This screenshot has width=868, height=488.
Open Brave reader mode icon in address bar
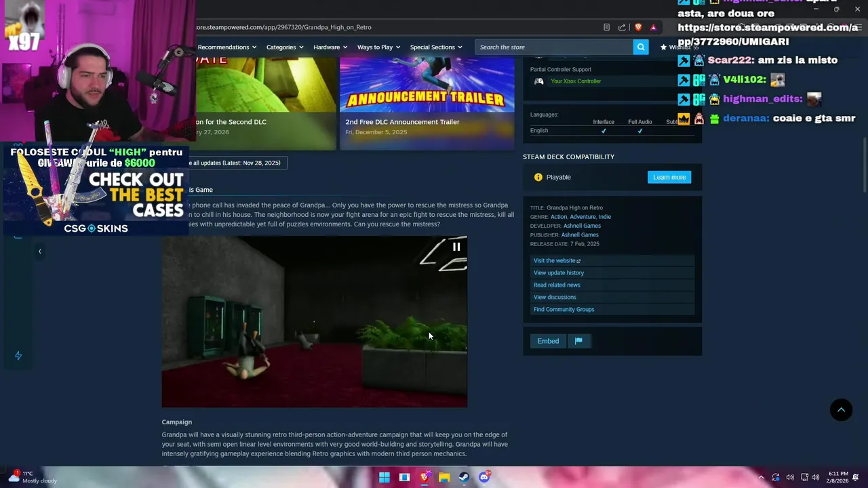coord(606,27)
